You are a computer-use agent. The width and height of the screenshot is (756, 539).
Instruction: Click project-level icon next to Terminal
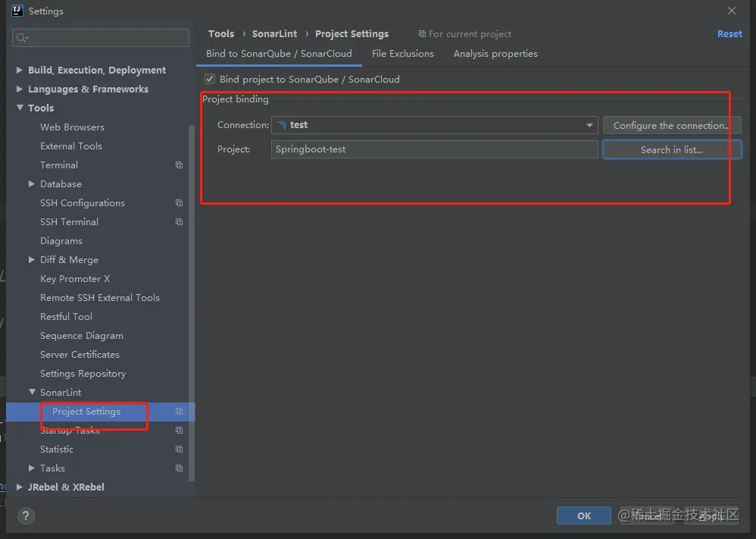tap(179, 165)
